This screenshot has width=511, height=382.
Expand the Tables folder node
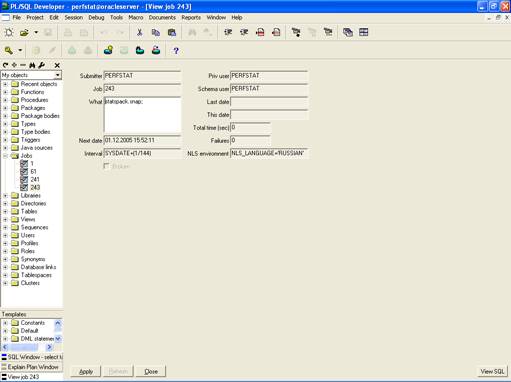[5, 211]
